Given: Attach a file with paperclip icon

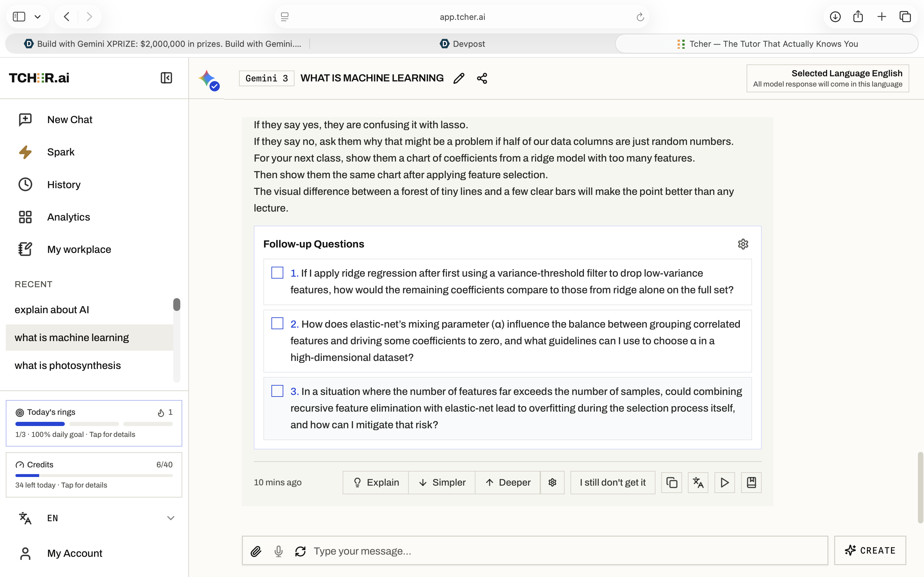Looking at the screenshot, I should coord(256,551).
